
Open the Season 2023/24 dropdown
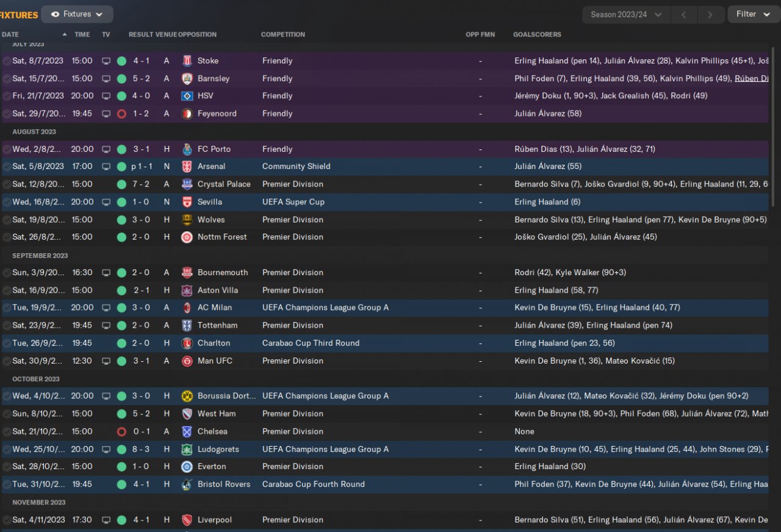[x=626, y=15]
